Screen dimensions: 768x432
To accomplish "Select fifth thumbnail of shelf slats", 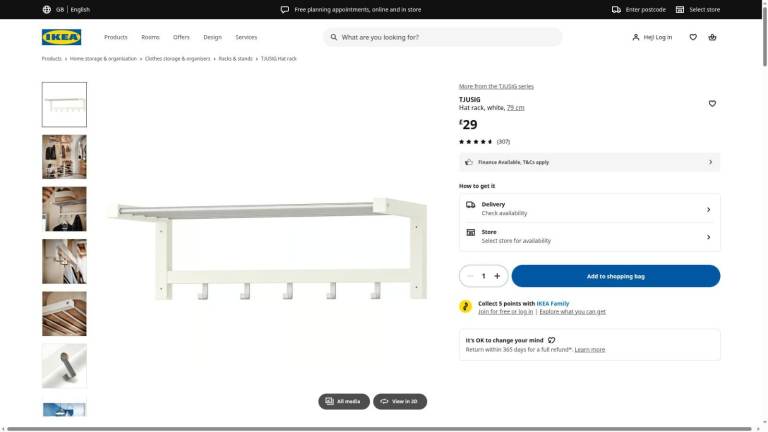I will click(x=64, y=313).
